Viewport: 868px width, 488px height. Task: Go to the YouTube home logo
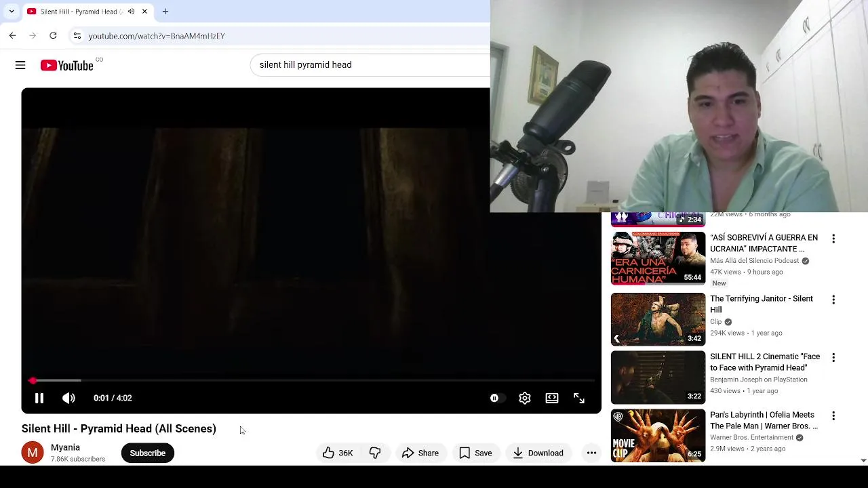click(x=66, y=65)
